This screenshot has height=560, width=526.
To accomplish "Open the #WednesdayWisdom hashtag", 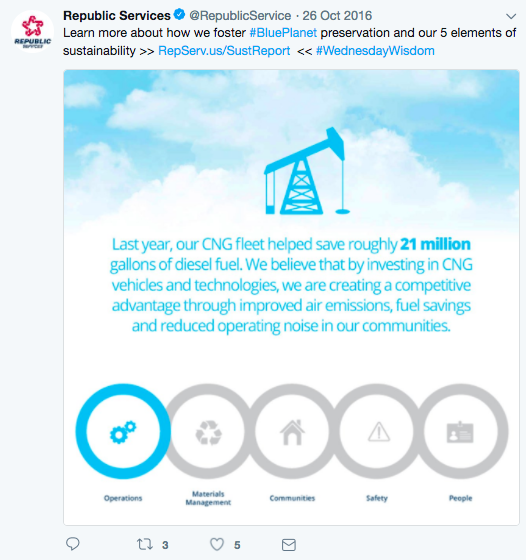I will (x=375, y=51).
